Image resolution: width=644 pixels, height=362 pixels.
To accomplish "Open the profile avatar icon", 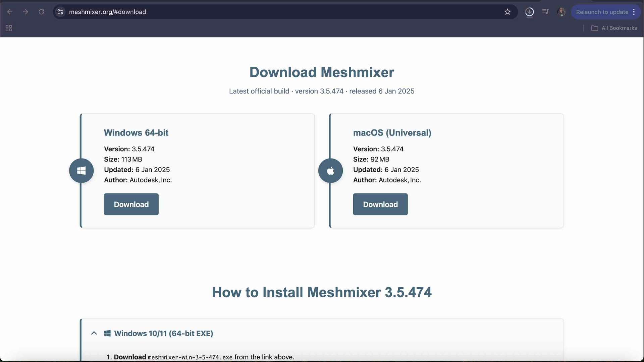I will [561, 12].
